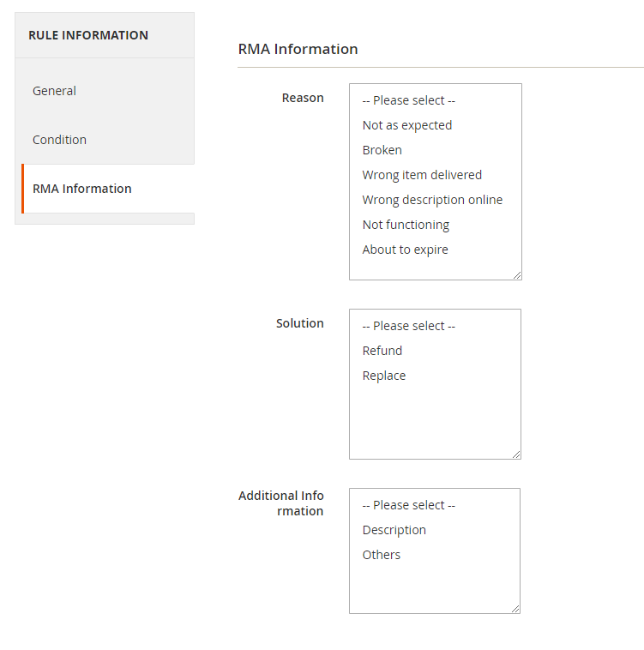Choose 'Refund' as the solution
The width and height of the screenshot is (644, 650).
click(382, 351)
